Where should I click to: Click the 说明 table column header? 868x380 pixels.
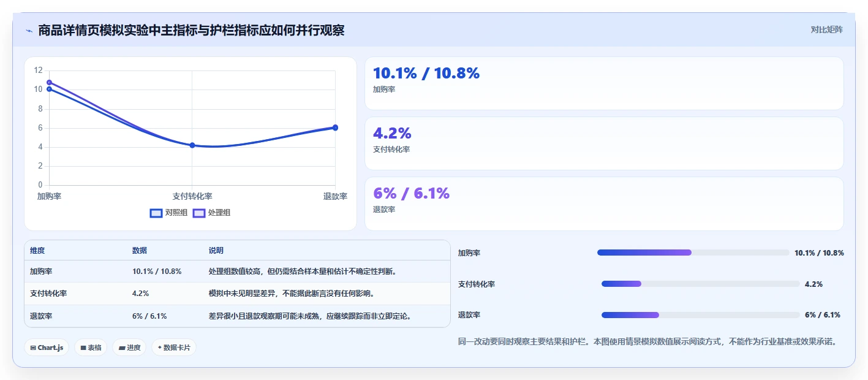click(x=216, y=251)
